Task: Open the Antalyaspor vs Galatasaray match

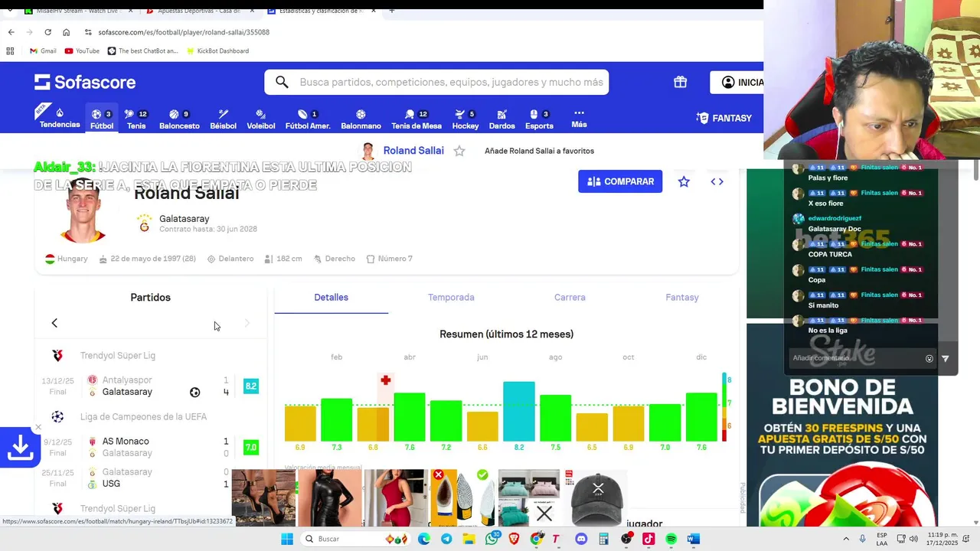Action: 150,386
